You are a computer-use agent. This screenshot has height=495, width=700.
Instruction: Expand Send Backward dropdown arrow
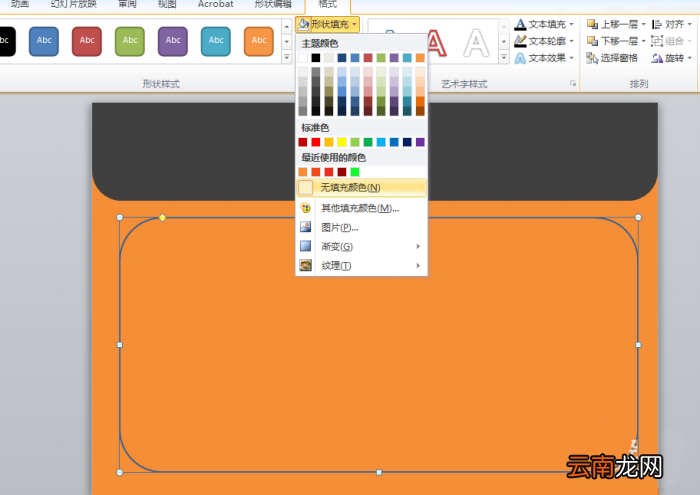pyautogui.click(x=644, y=41)
